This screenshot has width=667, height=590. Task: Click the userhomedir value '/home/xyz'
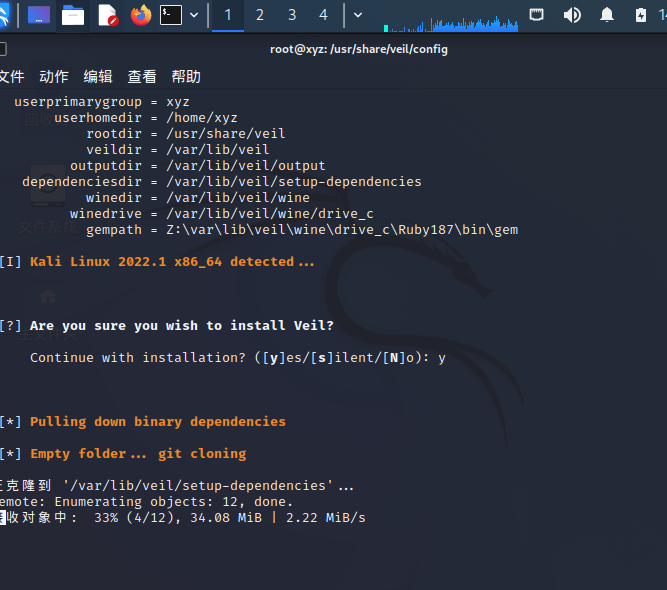point(202,118)
